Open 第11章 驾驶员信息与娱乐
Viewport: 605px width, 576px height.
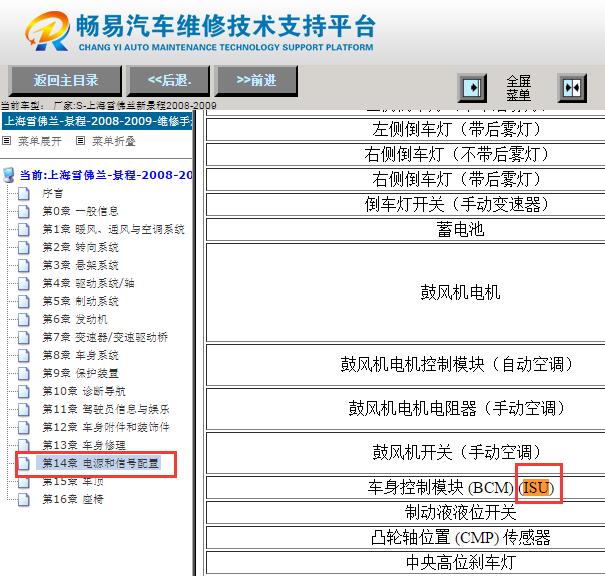point(106,409)
